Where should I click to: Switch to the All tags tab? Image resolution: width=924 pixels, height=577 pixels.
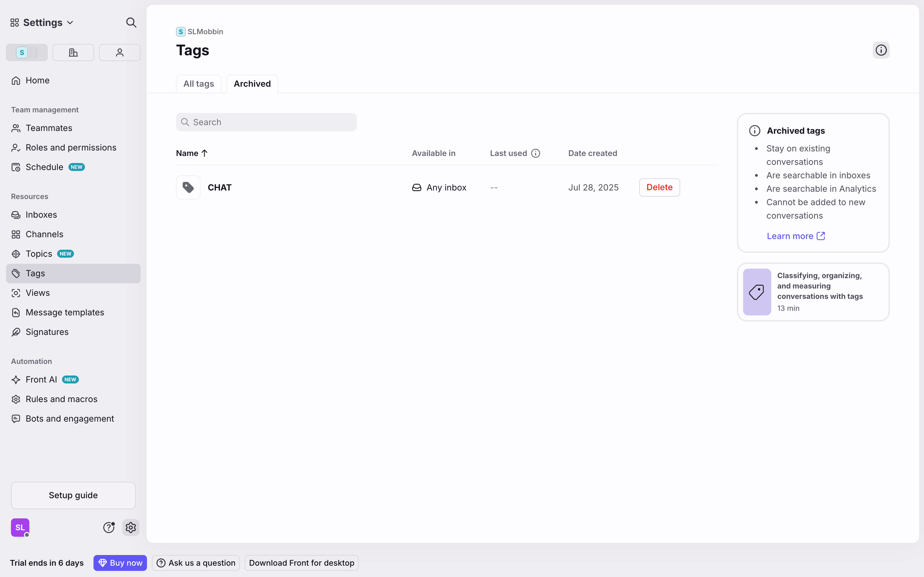tap(199, 84)
